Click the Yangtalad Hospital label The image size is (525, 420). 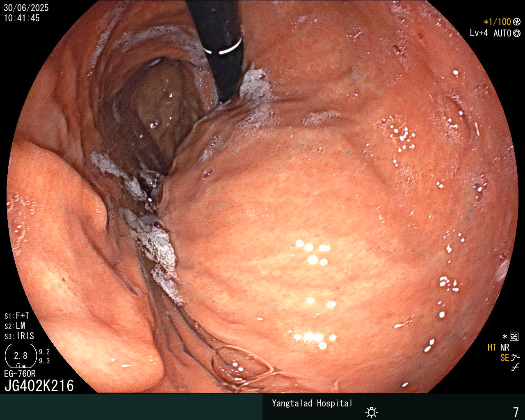[x=312, y=403]
